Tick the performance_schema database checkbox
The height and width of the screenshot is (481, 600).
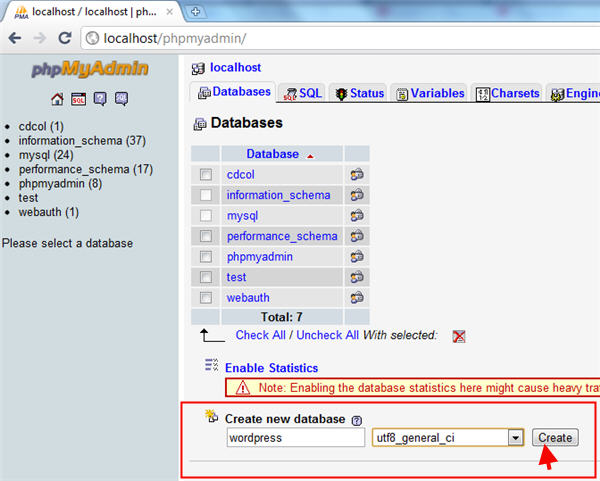[x=206, y=236]
